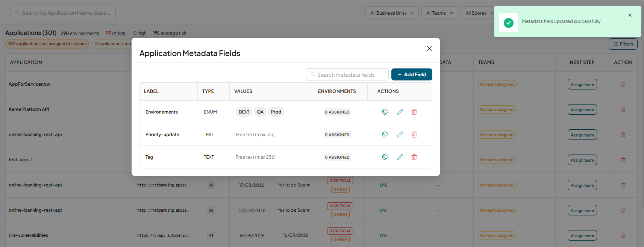
Task: Focus the application name search box
Action: [x=63, y=12]
